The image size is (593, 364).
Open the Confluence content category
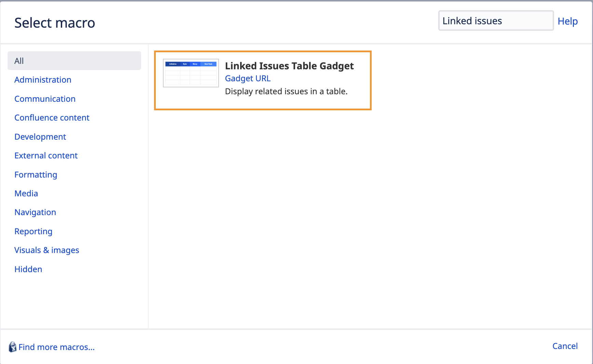click(52, 117)
